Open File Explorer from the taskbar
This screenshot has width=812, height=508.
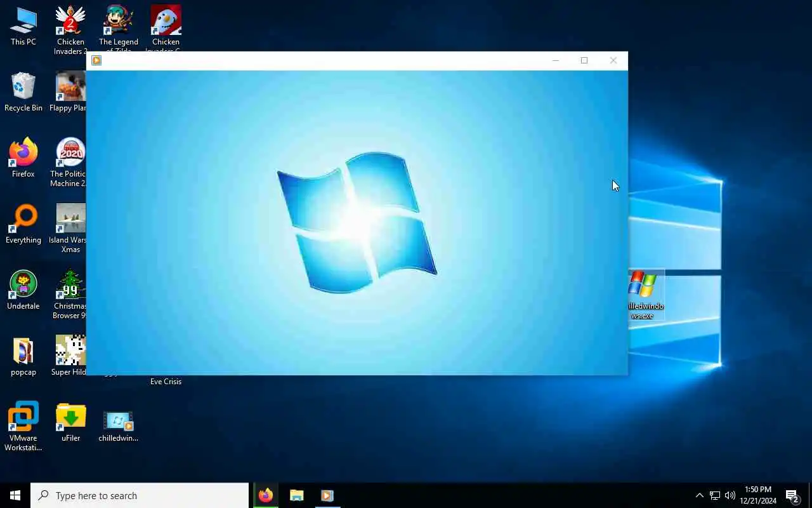click(x=297, y=495)
